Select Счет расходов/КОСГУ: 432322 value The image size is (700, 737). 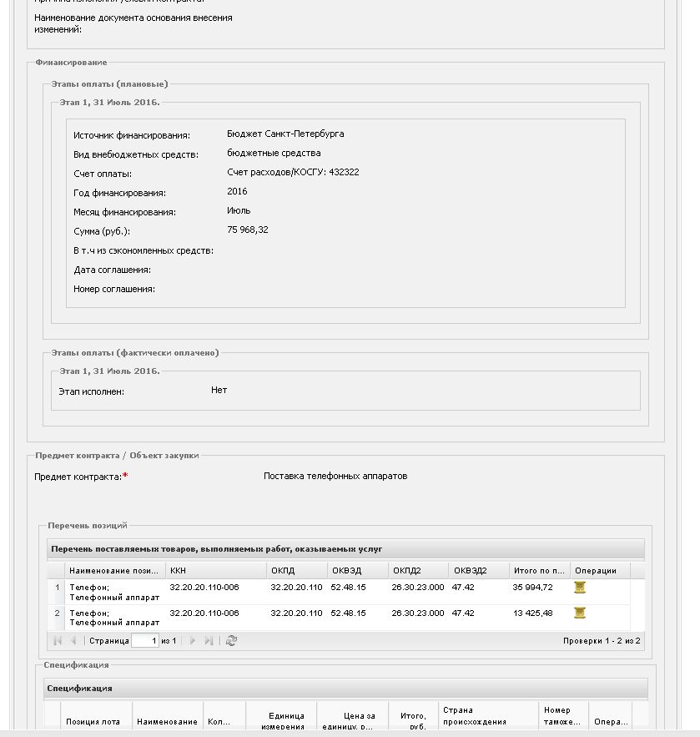coord(293,173)
